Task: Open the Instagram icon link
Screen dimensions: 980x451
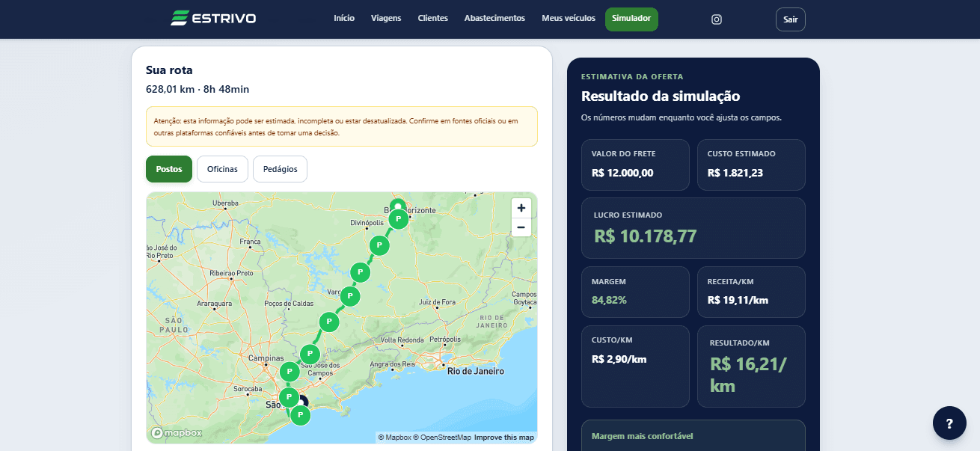Action: coord(717,19)
